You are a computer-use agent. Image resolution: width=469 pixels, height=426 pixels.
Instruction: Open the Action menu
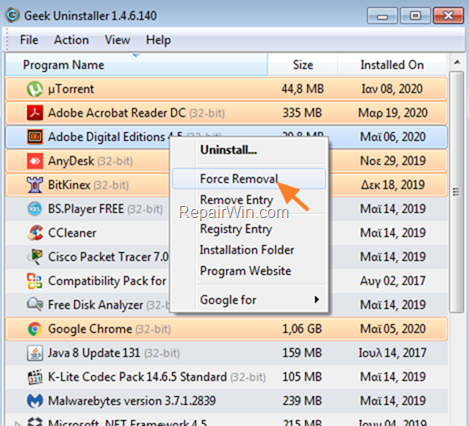[x=71, y=40]
